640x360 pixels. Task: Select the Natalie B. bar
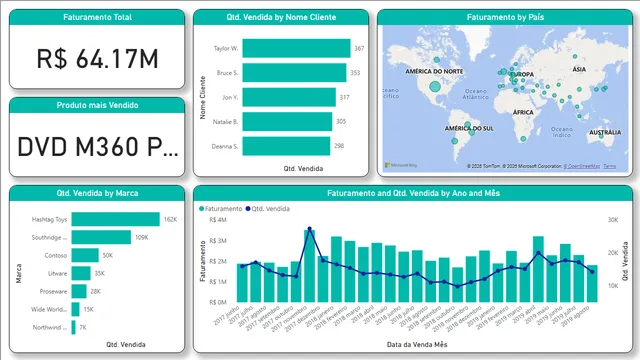pos(287,122)
